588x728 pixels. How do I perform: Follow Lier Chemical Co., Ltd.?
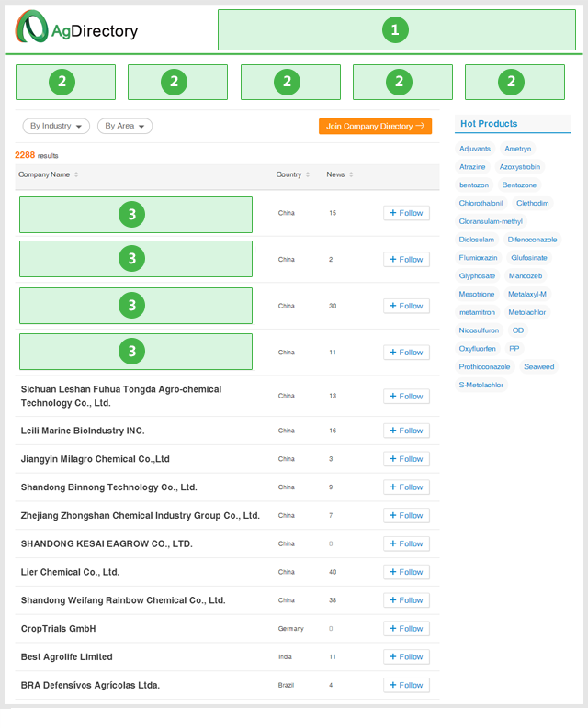tap(406, 572)
